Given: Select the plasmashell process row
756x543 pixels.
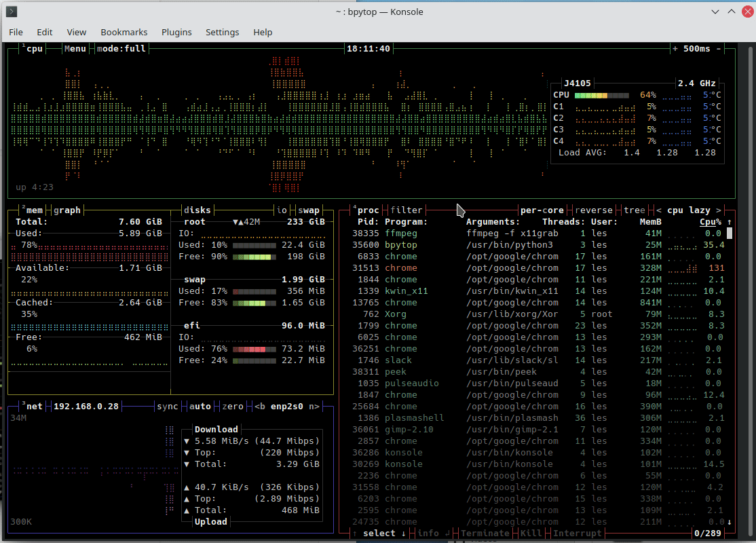Looking at the screenshot, I should [537, 418].
